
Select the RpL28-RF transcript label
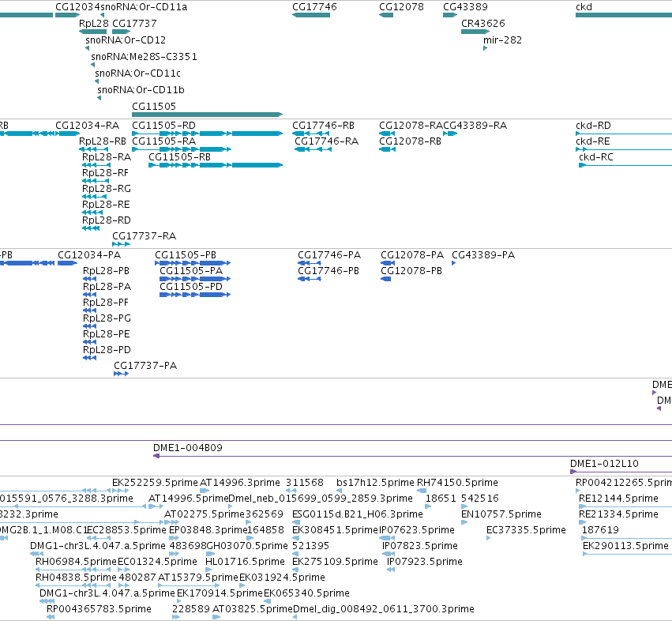[x=106, y=173]
